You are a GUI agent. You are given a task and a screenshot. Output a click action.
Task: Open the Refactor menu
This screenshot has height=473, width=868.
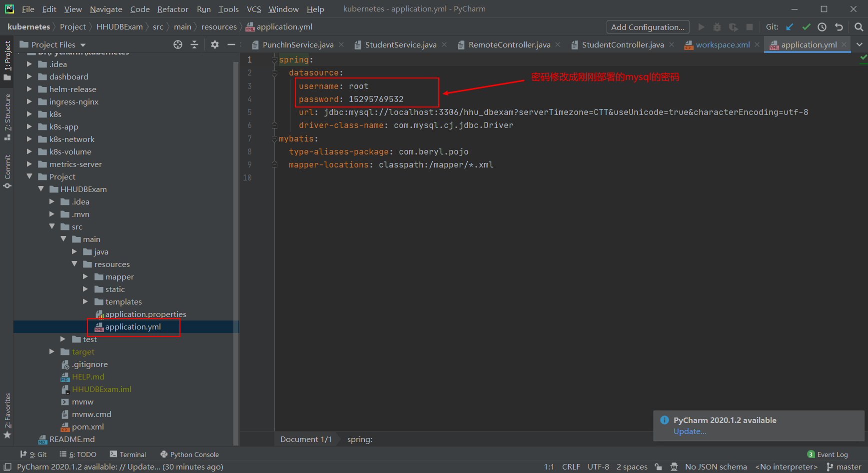(x=172, y=9)
